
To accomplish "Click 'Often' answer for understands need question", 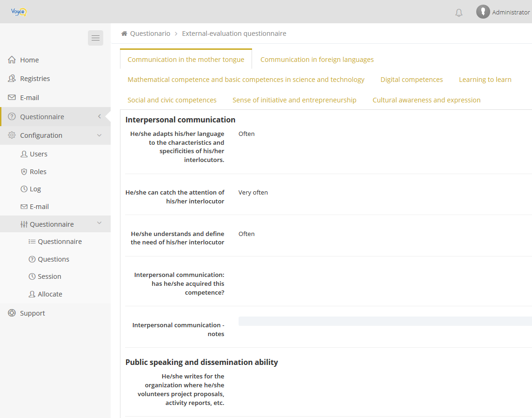I will pyautogui.click(x=246, y=234).
